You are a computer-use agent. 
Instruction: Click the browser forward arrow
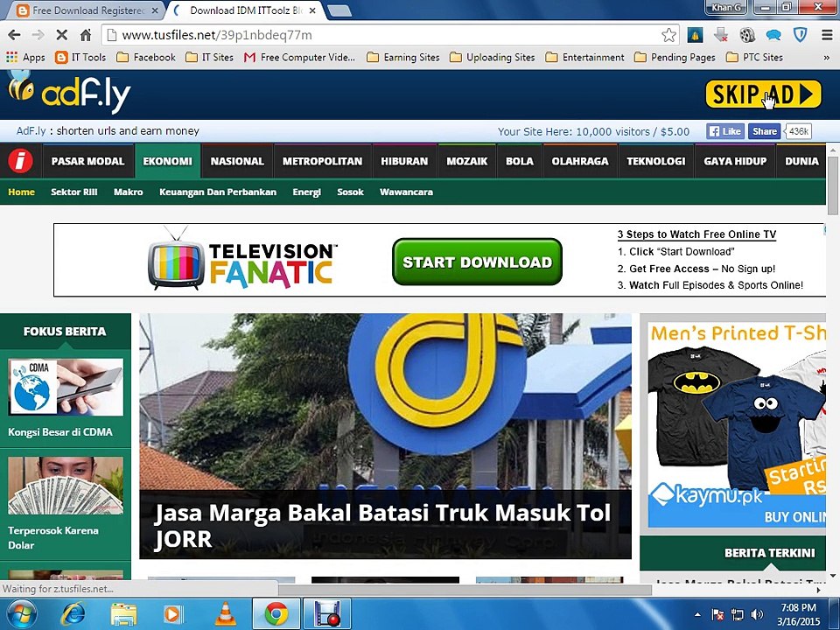point(38,35)
